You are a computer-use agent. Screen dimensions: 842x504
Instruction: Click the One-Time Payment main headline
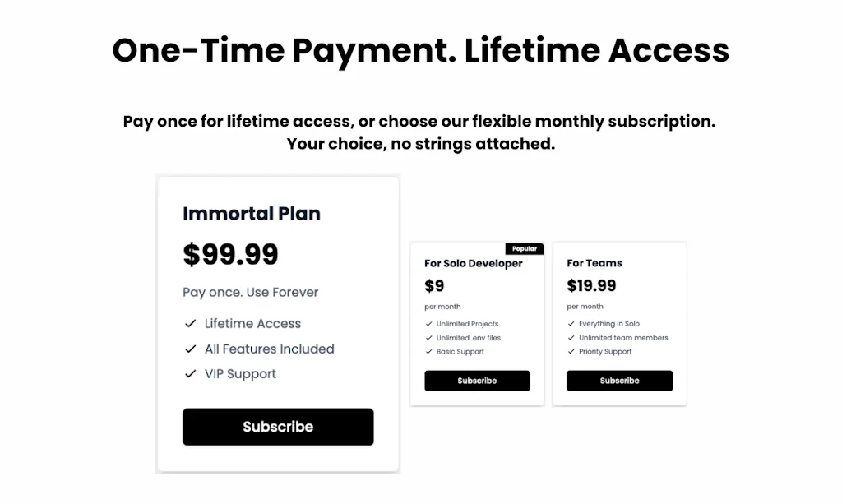[420, 50]
